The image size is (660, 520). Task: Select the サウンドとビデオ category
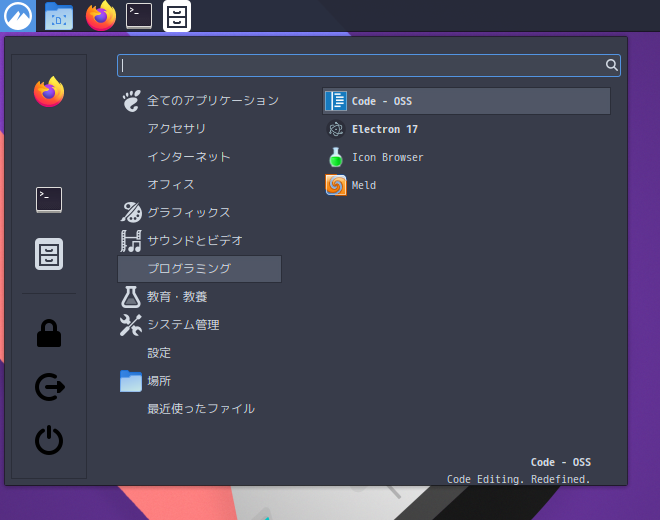tap(200, 240)
